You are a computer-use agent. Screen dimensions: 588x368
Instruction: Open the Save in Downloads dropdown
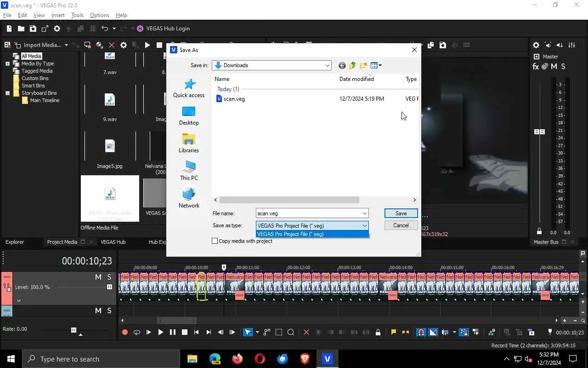[271, 65]
